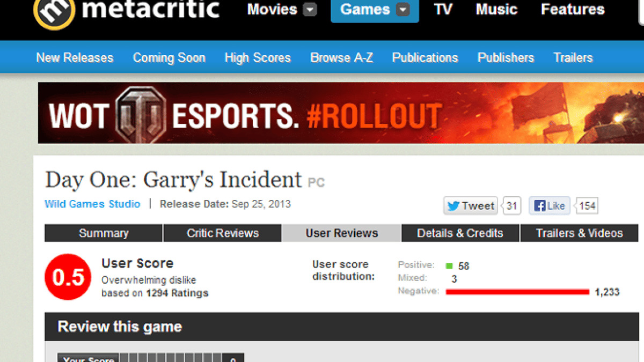The width and height of the screenshot is (644, 362).
Task: Click the tweet count 31 bubble
Action: tap(511, 206)
